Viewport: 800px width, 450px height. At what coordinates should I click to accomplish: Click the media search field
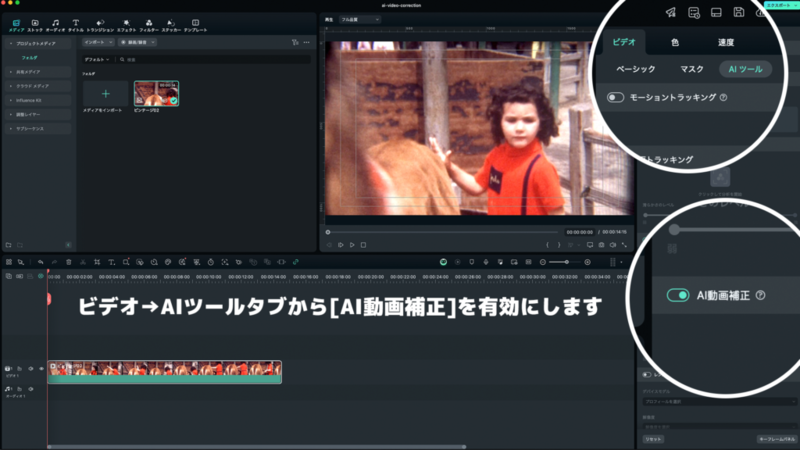pos(214,60)
